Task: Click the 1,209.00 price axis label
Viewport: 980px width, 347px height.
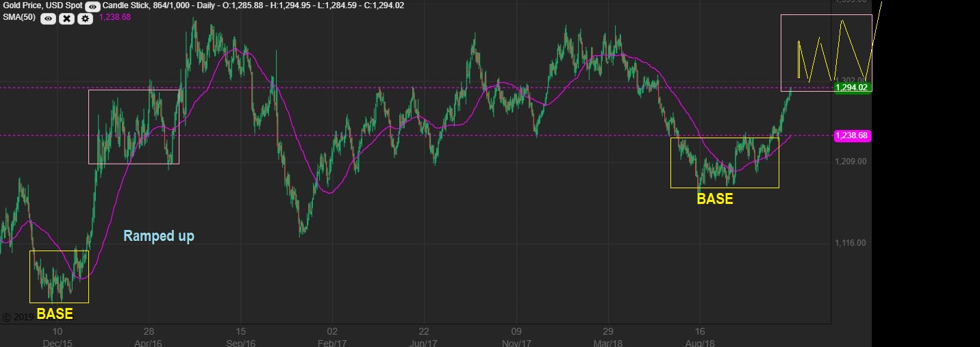Action: 851,162
